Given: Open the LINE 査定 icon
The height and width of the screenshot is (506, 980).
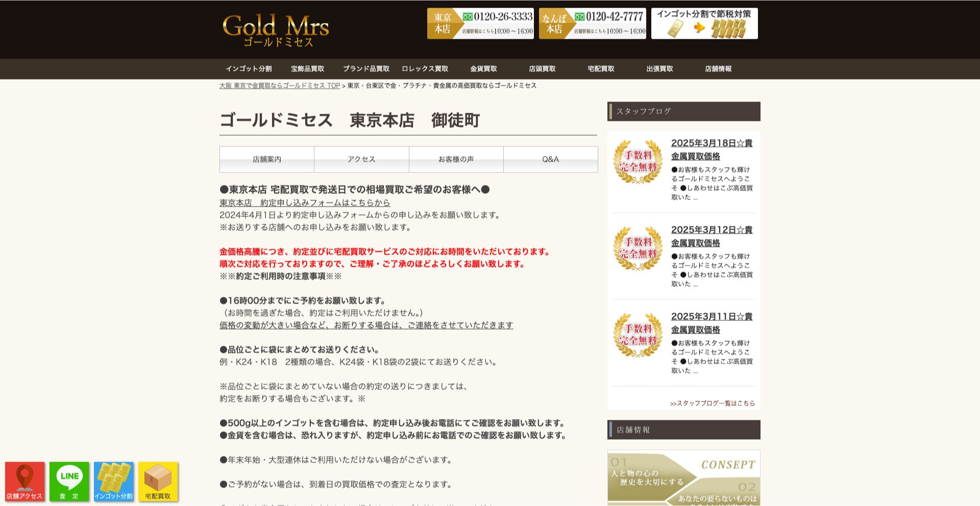Looking at the screenshot, I should 69,482.
